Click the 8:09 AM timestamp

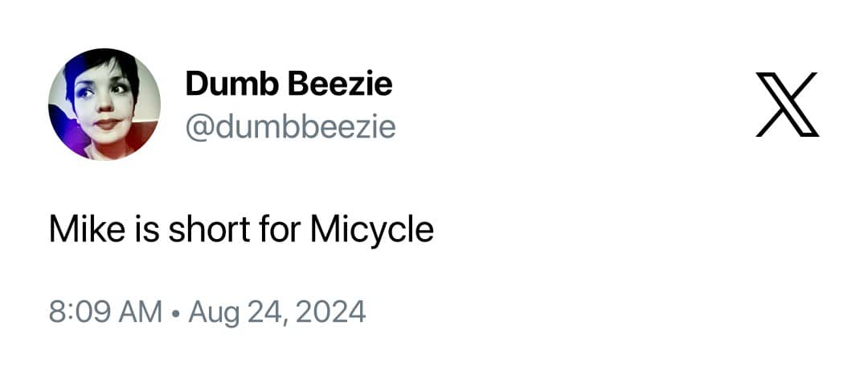(105, 311)
